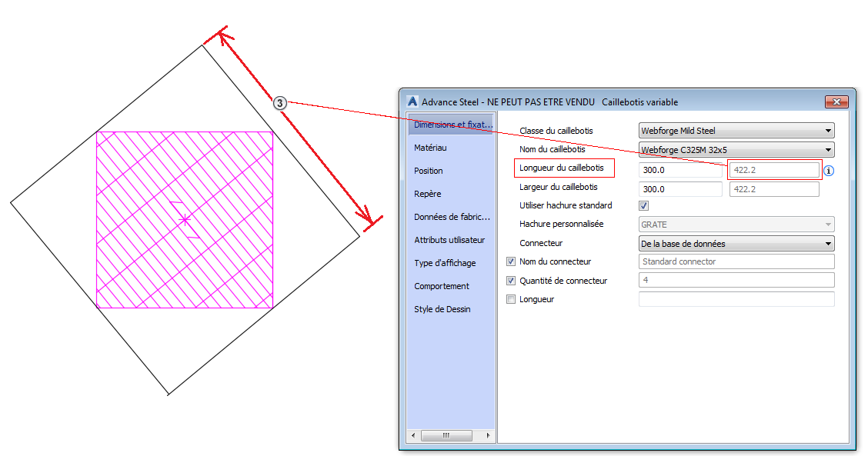The image size is (868, 456).
Task: Click the Hachure personnalisée label
Action: click(561, 224)
